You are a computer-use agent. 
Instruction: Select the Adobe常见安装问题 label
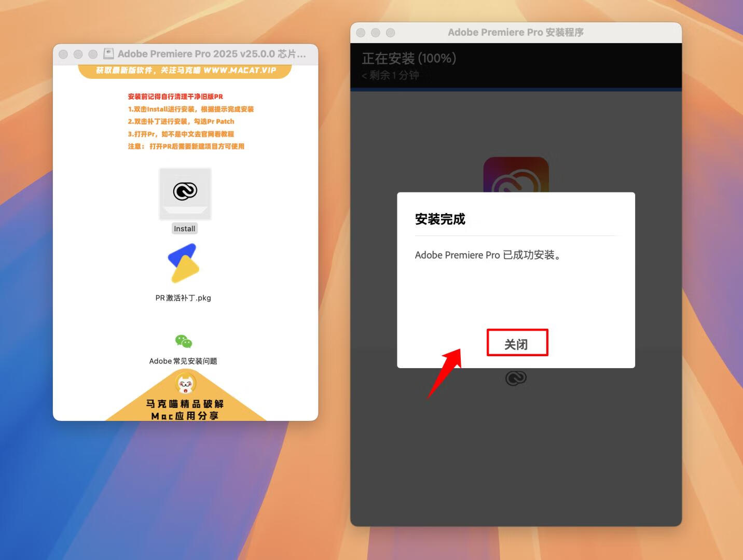tap(183, 361)
